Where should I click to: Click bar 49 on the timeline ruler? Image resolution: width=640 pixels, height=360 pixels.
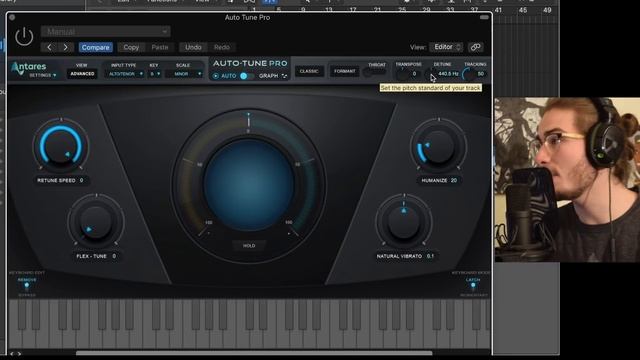(x=547, y=10)
